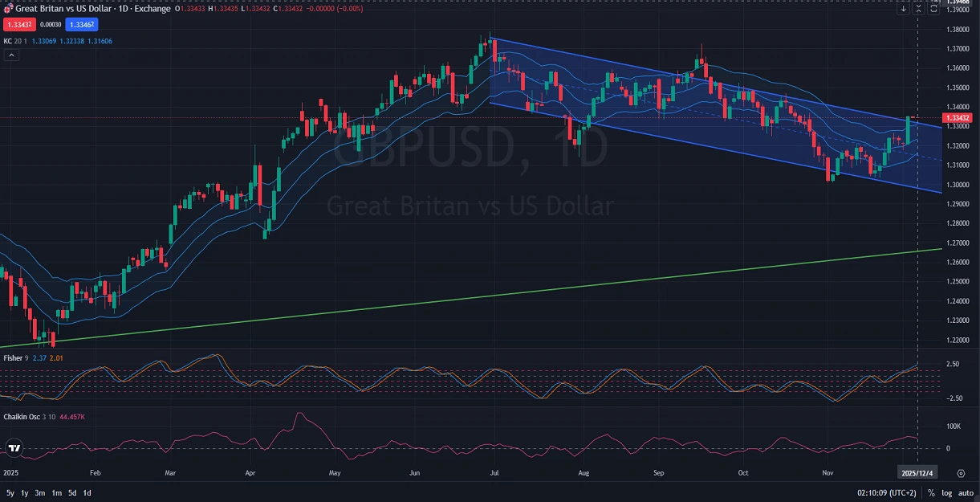The height and width of the screenshot is (502, 980).
Task: Click the blue buy button showing 1.33462
Action: [81, 25]
